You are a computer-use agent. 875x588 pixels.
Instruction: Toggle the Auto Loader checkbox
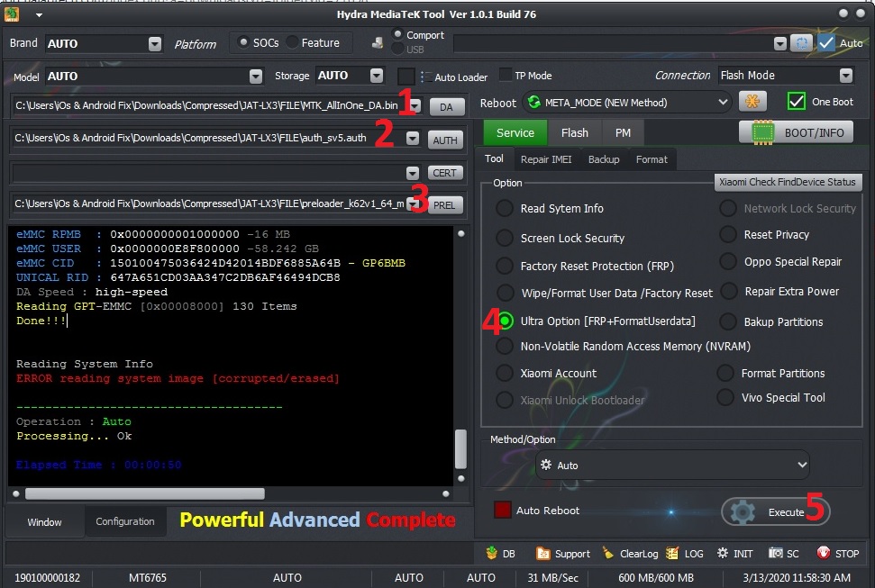coord(406,77)
